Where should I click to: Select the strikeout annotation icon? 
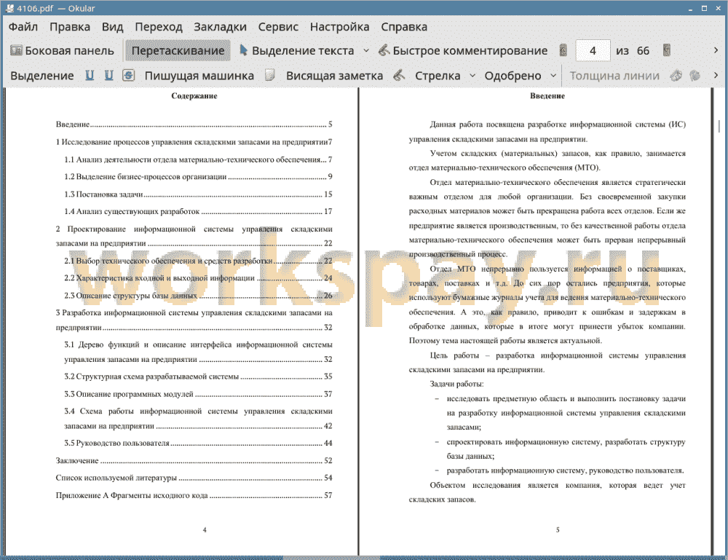point(129,76)
